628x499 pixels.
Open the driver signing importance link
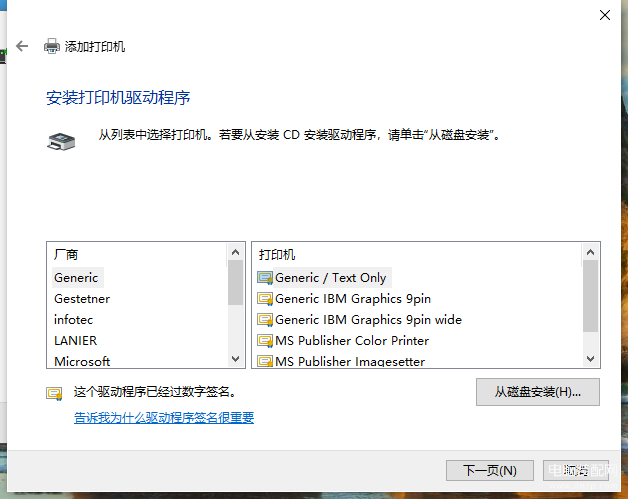coord(164,418)
